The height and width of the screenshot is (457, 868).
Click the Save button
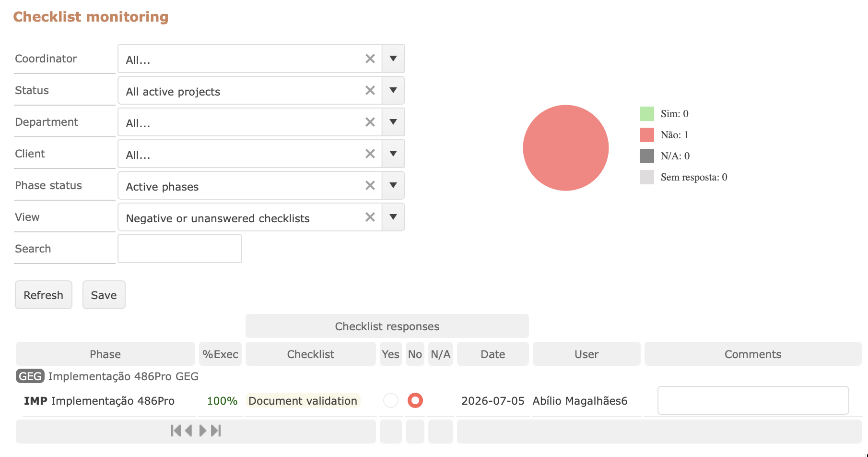pyautogui.click(x=104, y=295)
